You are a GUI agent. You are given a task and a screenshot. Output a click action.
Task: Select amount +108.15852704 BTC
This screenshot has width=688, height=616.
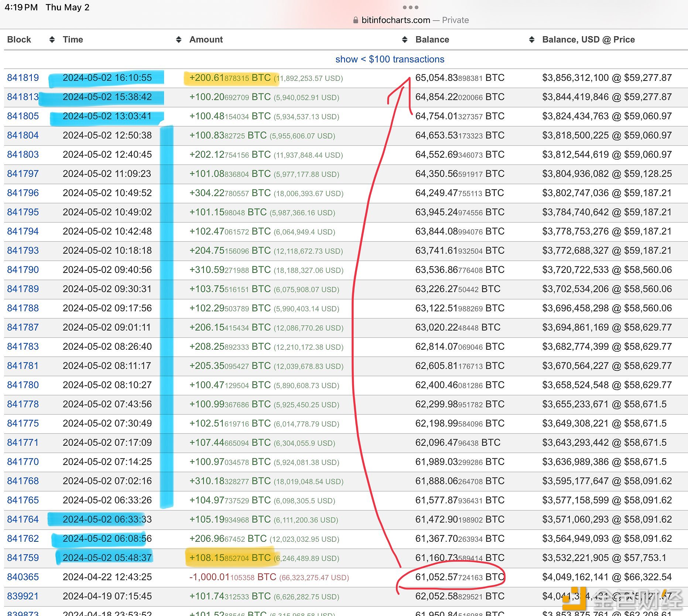[x=230, y=558]
